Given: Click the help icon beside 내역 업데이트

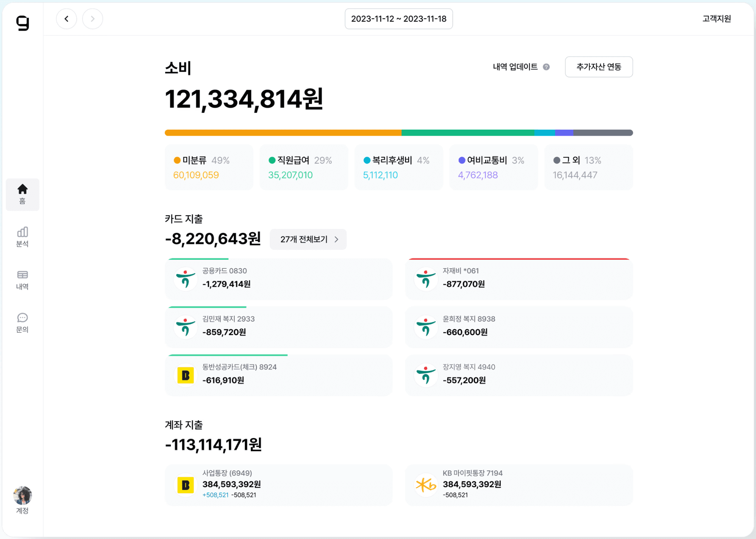Looking at the screenshot, I should pyautogui.click(x=546, y=67).
